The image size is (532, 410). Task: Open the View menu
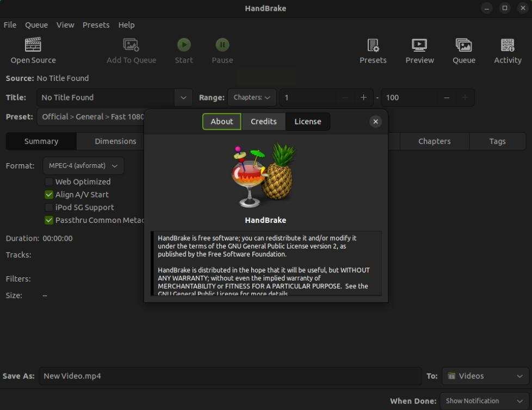65,25
